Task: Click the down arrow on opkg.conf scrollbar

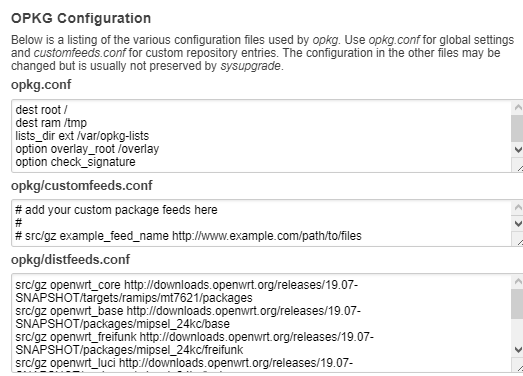Action: click(x=517, y=149)
